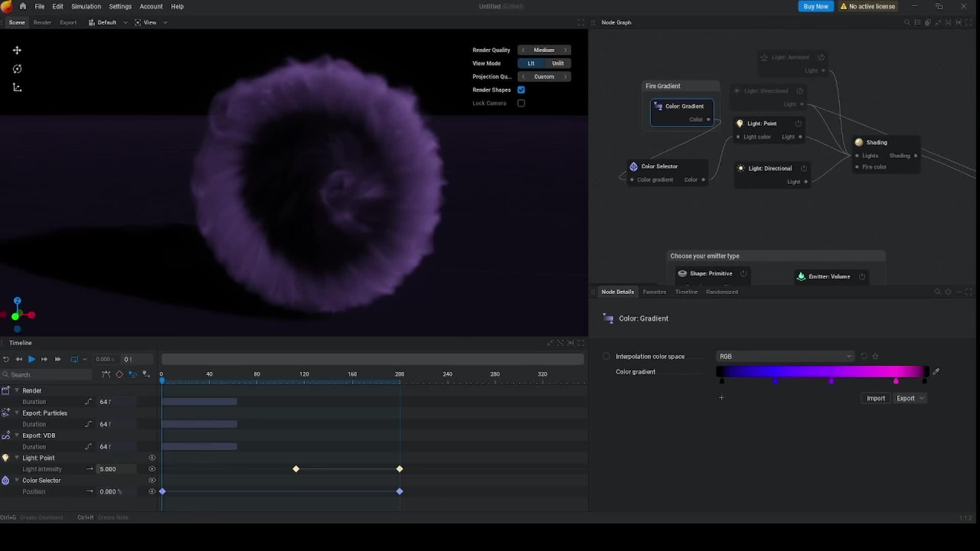This screenshot has height=551, width=980.
Task: Click the favorite star next to Interpolation color space
Action: coord(875,357)
